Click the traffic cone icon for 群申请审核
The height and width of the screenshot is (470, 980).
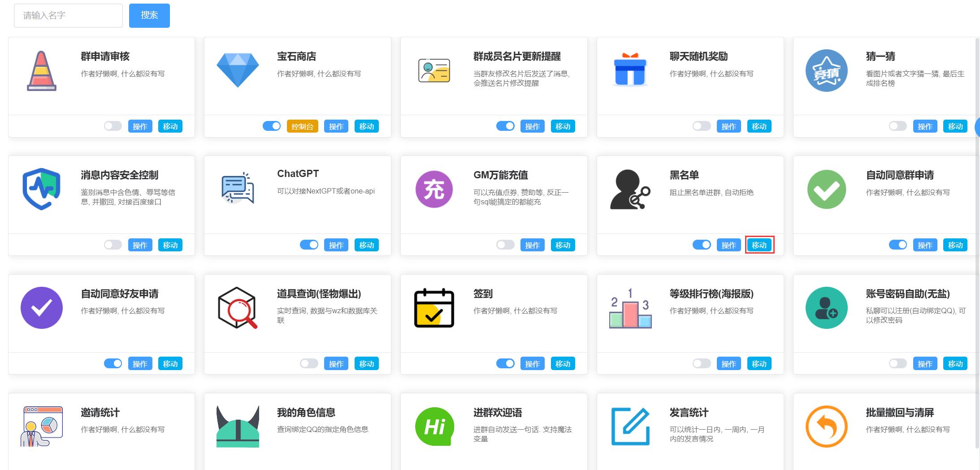click(x=41, y=71)
